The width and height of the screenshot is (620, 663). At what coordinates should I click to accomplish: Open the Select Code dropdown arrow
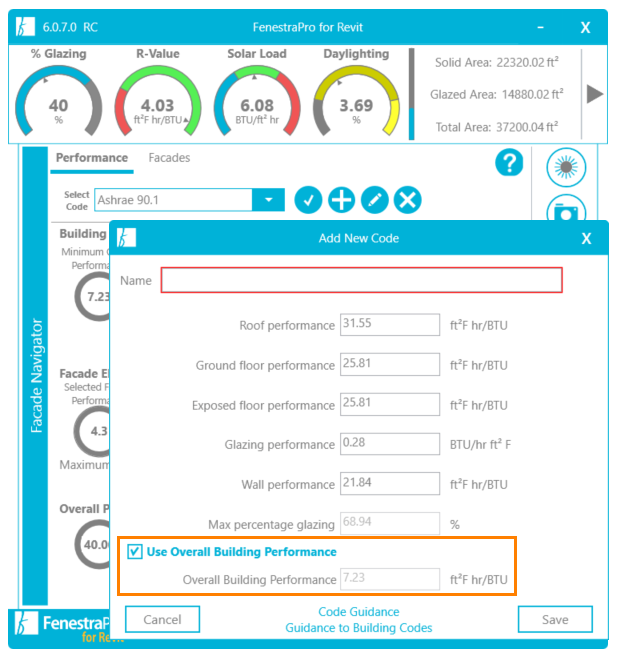[x=268, y=200]
